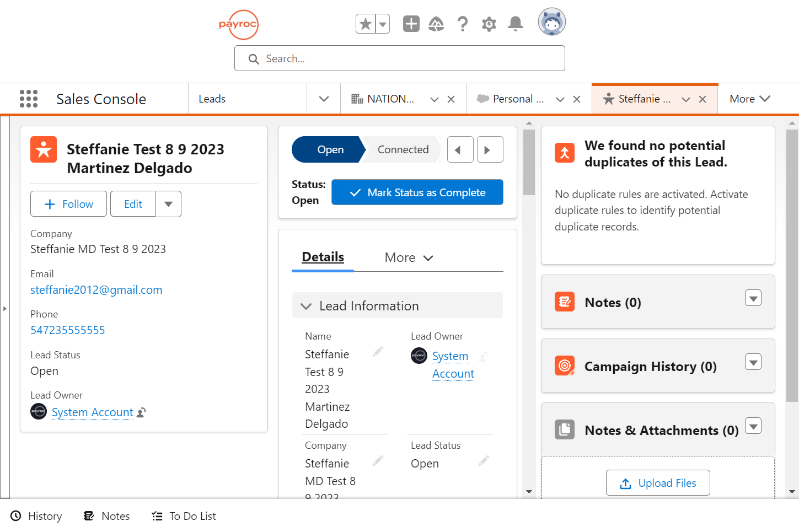This screenshot has width=799, height=532.
Task: Click the path previous arrow button
Action: tap(460, 149)
